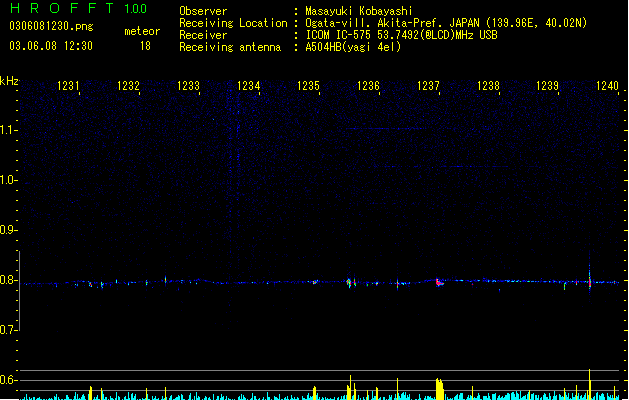Click the gray vertical range bar beside 0.7-0.8 kHz
The height and width of the screenshot is (400, 629).
point(19,291)
